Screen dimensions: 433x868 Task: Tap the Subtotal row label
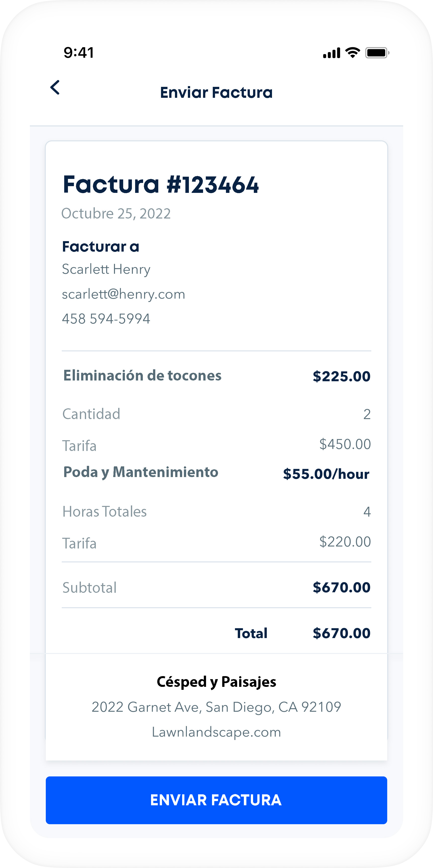pyautogui.click(x=90, y=588)
